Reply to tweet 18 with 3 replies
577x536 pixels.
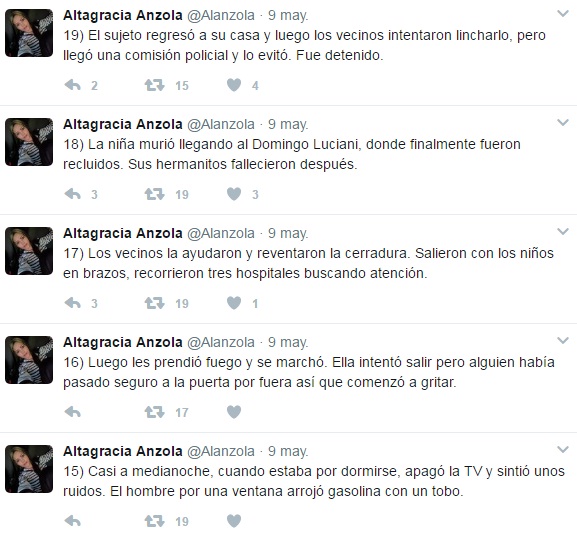(x=72, y=194)
